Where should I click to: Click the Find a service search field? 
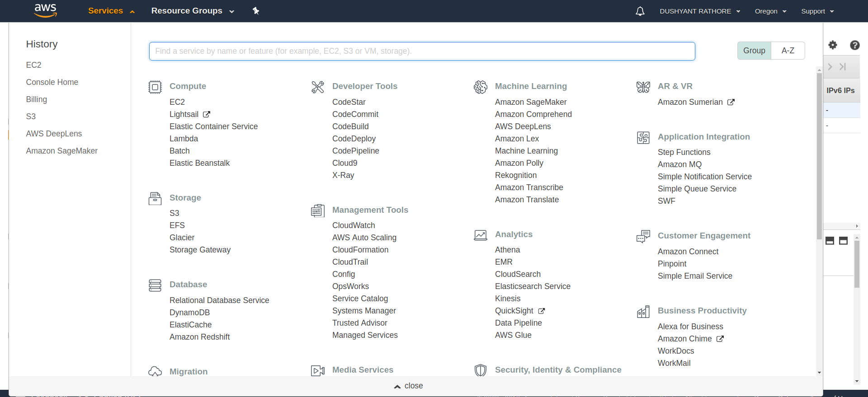pyautogui.click(x=422, y=51)
